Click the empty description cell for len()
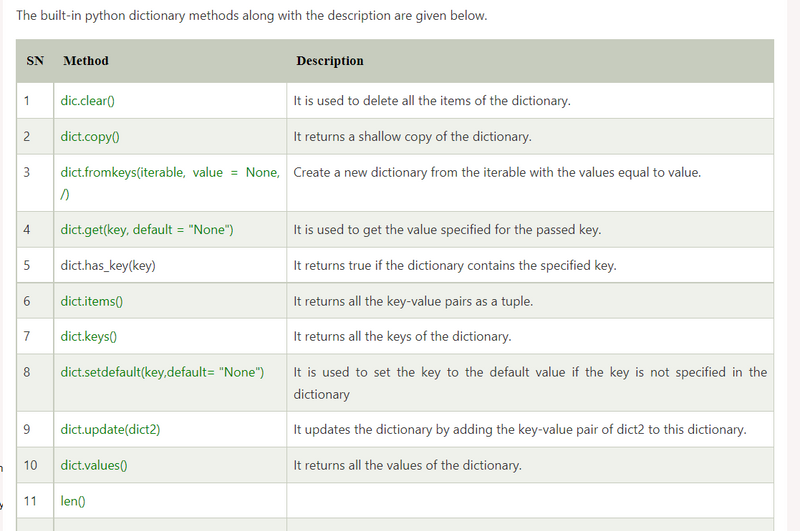The image size is (800, 531). (530, 501)
